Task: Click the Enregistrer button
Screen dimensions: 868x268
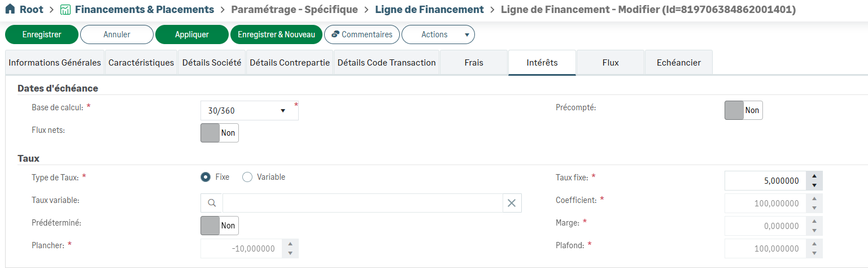Action: [42, 34]
